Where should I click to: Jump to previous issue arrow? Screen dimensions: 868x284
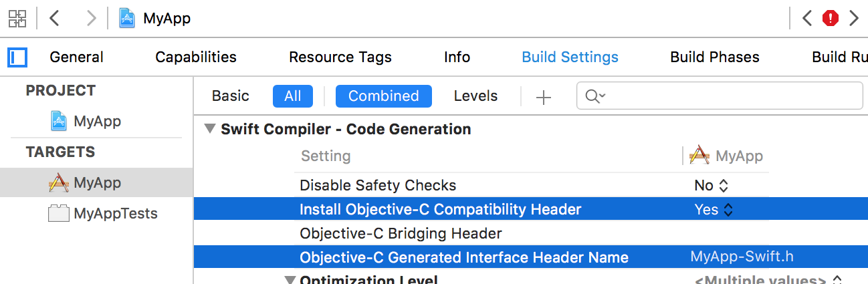(x=807, y=18)
